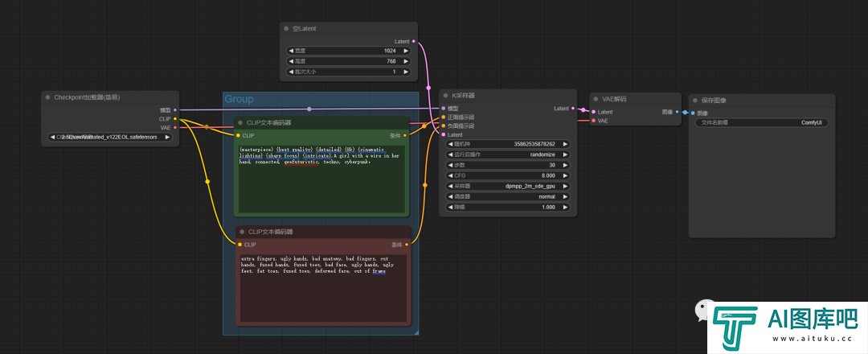Increase 随机种 seed with its right arrow
Screen dimensions: 868x354
pos(565,144)
